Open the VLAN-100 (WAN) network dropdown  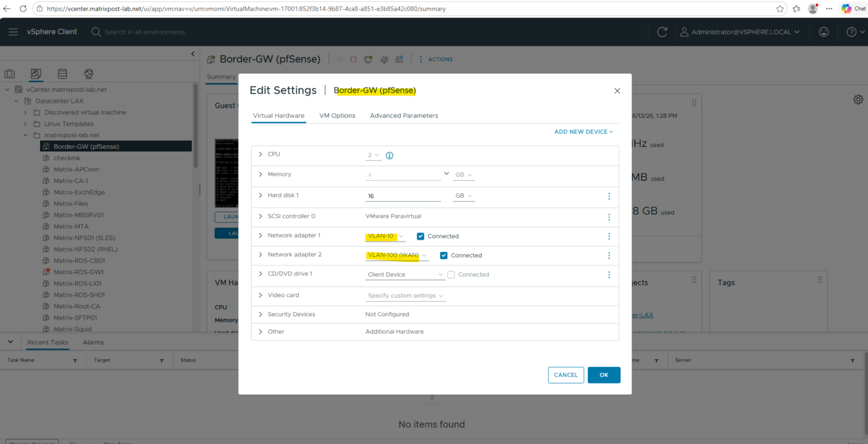[397, 256]
